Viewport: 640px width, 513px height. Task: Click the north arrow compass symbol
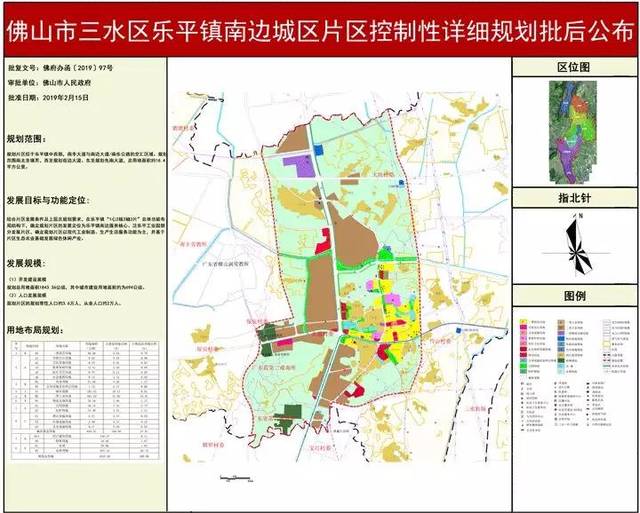(578, 246)
